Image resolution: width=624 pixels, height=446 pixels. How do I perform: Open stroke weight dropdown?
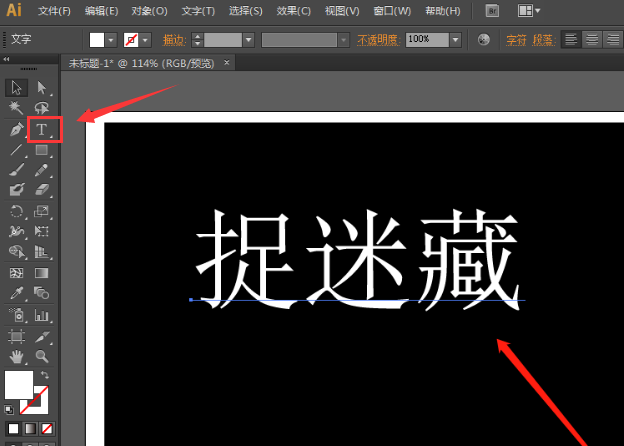pos(249,40)
